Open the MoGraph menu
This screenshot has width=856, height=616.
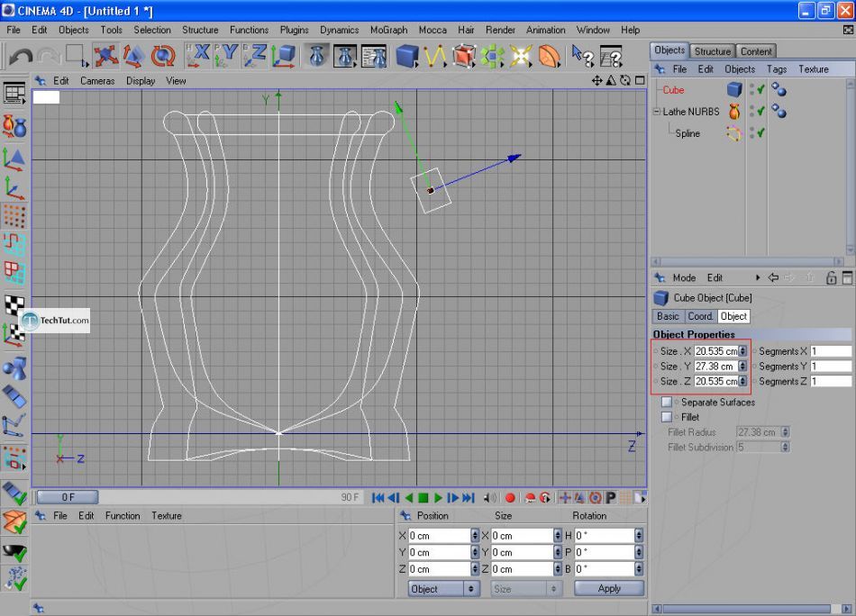click(388, 30)
